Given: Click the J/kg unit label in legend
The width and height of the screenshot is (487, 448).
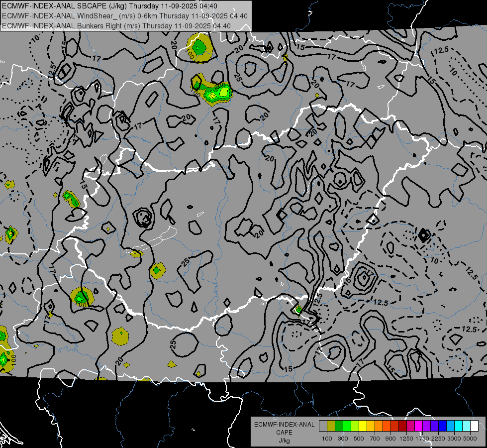Looking at the screenshot, I should click(x=284, y=441).
